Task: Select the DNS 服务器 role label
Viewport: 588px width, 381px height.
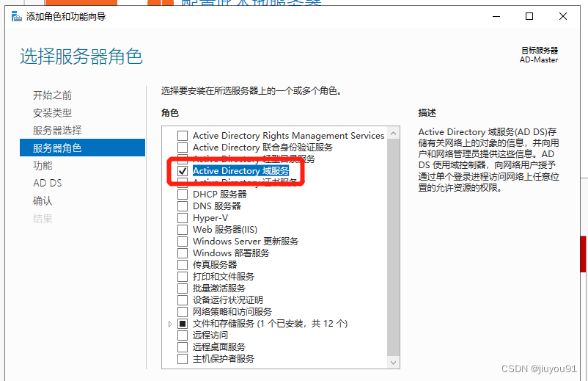Action: (x=217, y=206)
